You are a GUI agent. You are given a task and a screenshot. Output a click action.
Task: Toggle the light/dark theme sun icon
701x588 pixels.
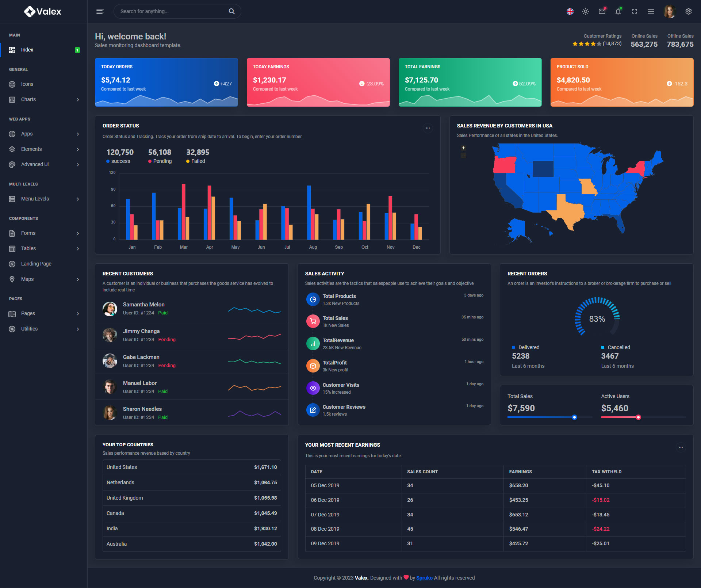tap(586, 12)
